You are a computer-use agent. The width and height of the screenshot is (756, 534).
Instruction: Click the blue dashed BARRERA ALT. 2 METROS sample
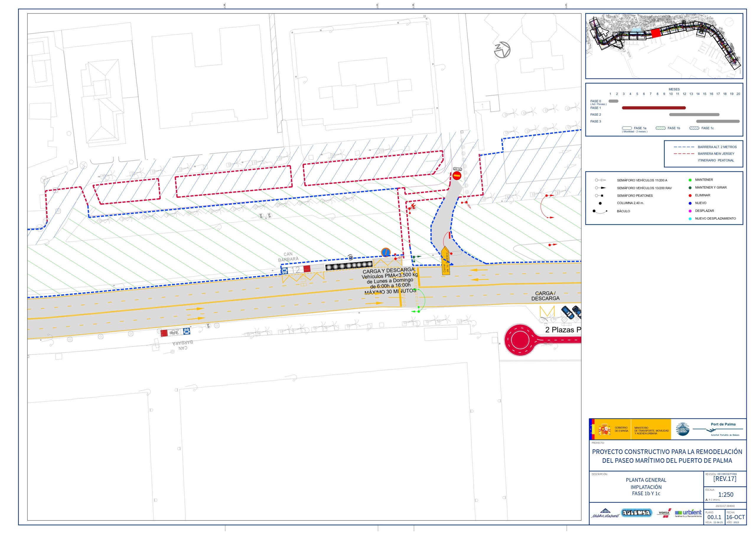click(684, 147)
